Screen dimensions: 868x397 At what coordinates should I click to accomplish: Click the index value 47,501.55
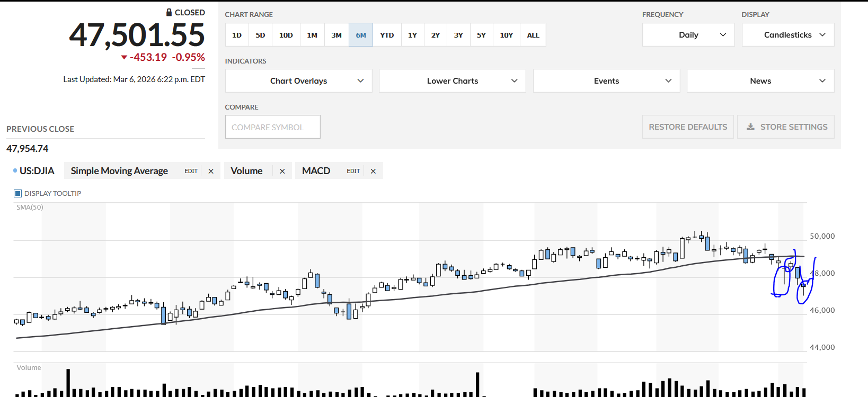click(x=137, y=35)
